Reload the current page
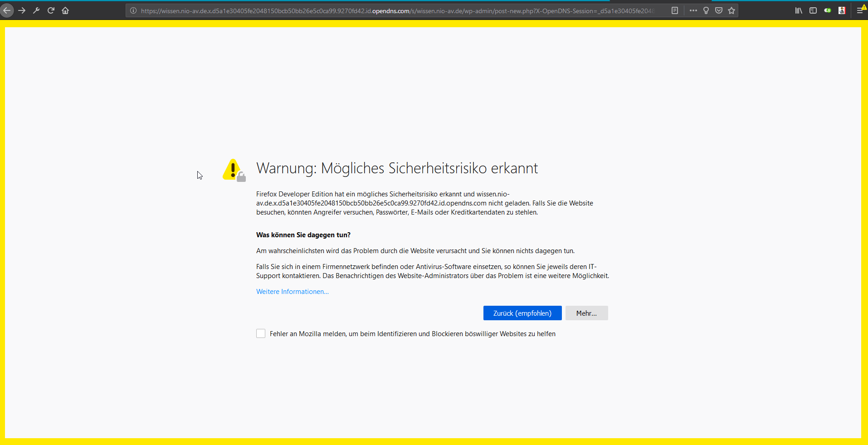Image resolution: width=868 pixels, height=445 pixels. [51, 10]
